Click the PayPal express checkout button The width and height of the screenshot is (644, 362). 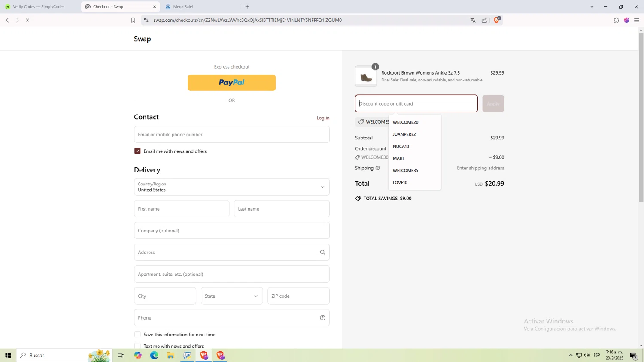pos(232,83)
